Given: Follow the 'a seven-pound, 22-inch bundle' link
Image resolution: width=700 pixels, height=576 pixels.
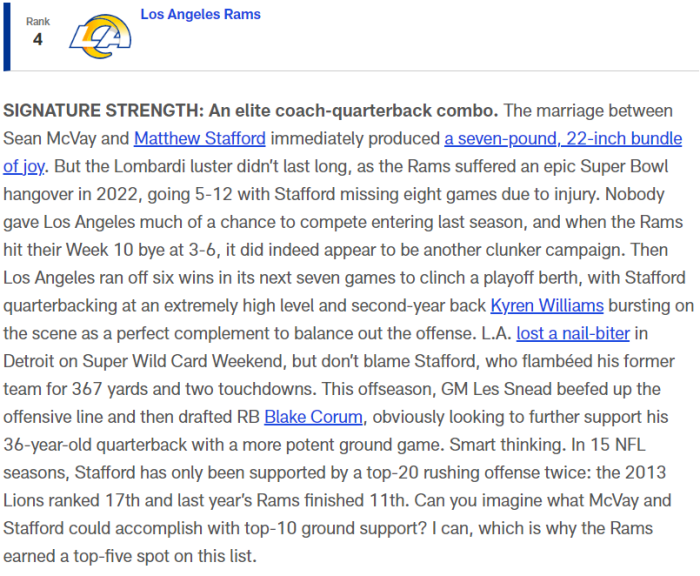Looking at the screenshot, I should 563,138.
